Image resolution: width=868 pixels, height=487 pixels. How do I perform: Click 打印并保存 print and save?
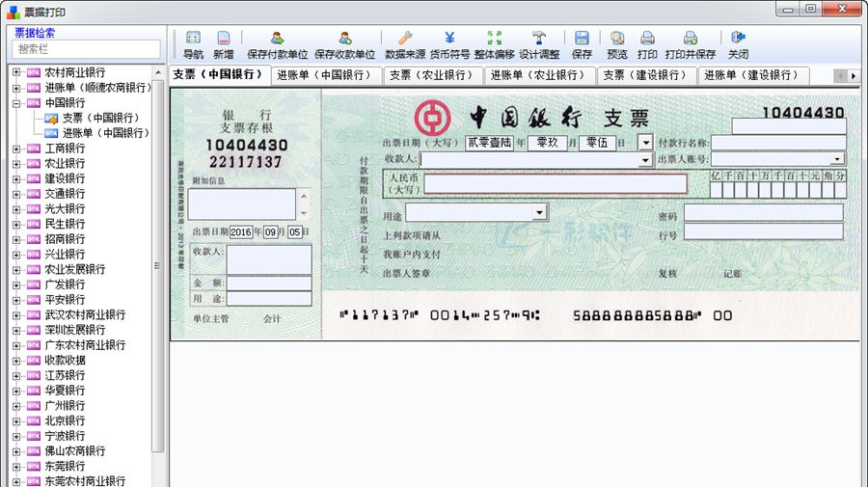click(x=690, y=45)
